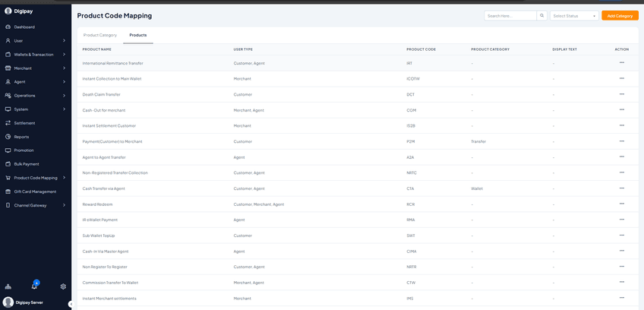644x310 pixels.
Task: Open the Gift Card Management link
Action: click(35, 191)
